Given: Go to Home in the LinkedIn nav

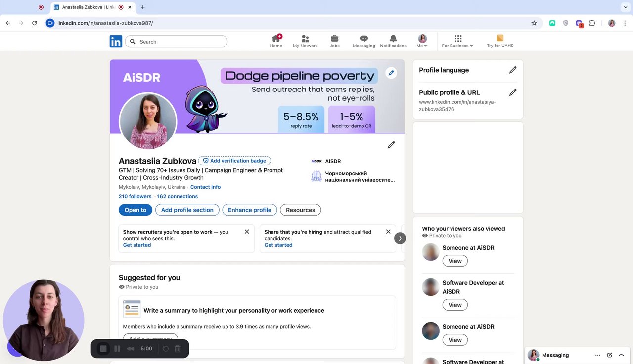Looking at the screenshot, I should pos(276,41).
